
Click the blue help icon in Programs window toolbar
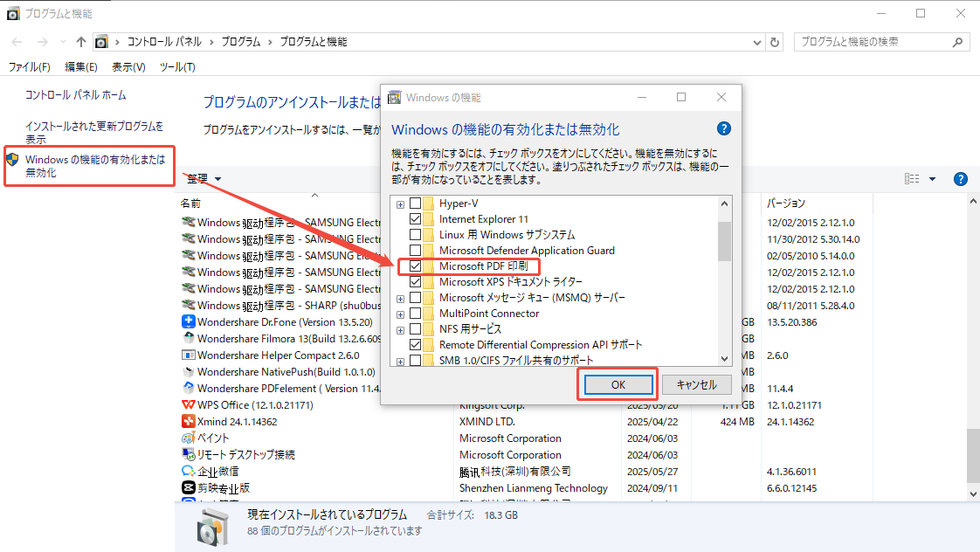coord(961,179)
